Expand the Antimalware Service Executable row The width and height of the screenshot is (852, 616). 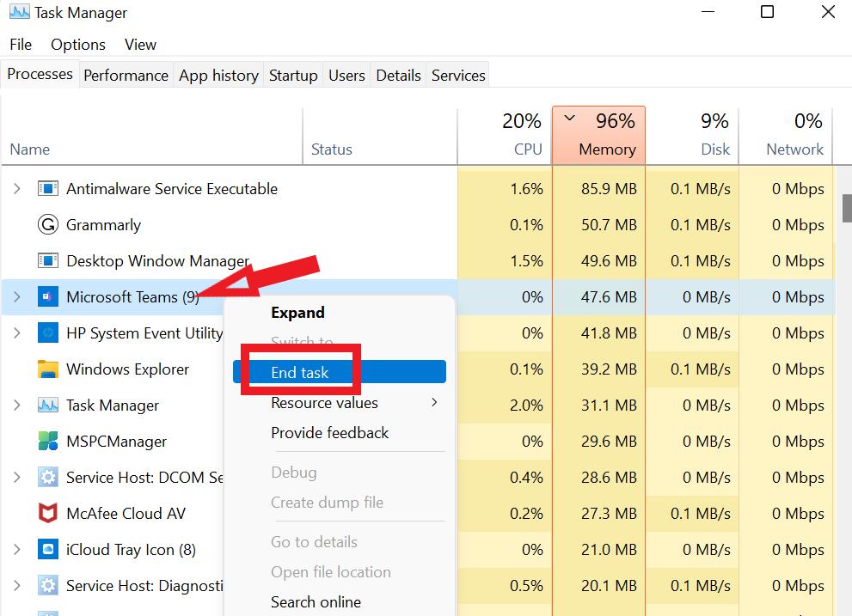coord(16,189)
